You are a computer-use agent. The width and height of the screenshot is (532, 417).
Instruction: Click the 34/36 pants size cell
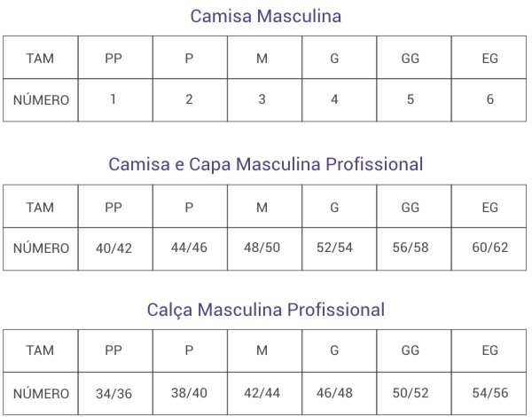point(113,393)
